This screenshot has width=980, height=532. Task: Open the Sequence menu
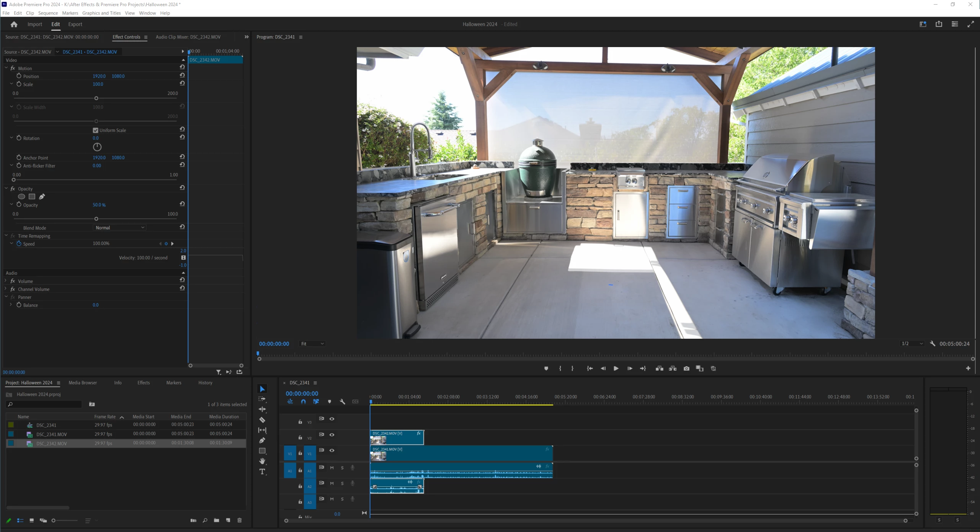(x=48, y=13)
